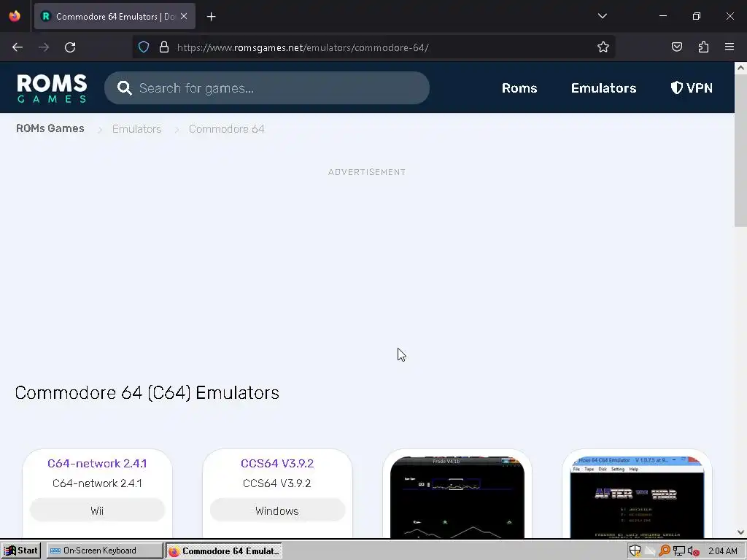This screenshot has width=747, height=560.
Task: Click the Commodore 64 (C64) Emulators heading
Action: pos(147,393)
